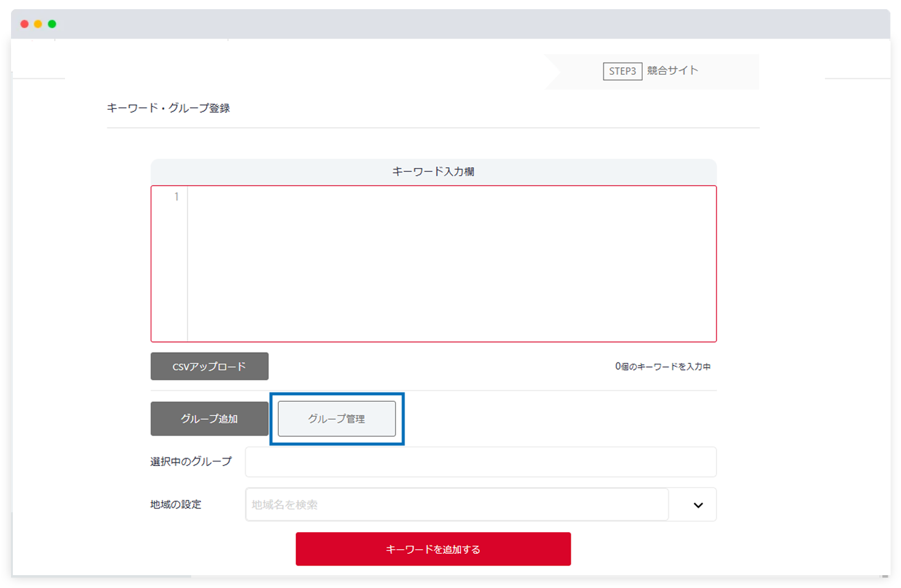Click line number 1 in the editor gutter

click(176, 197)
